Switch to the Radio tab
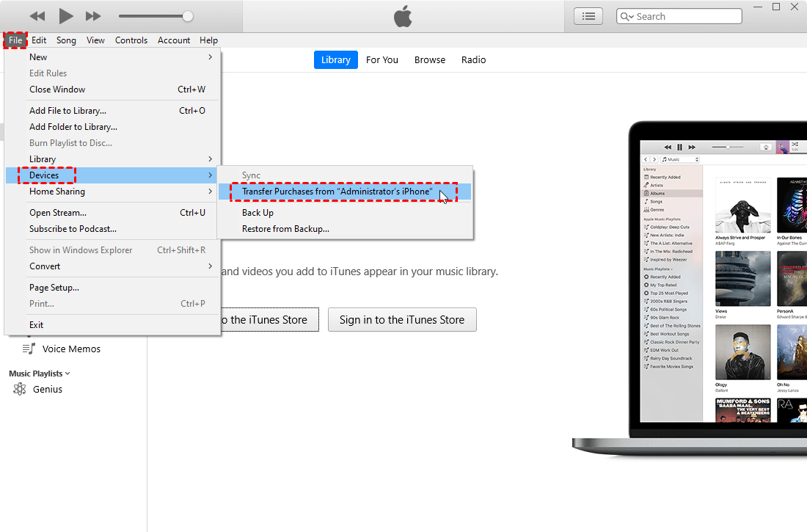This screenshot has width=807, height=532. pos(473,59)
